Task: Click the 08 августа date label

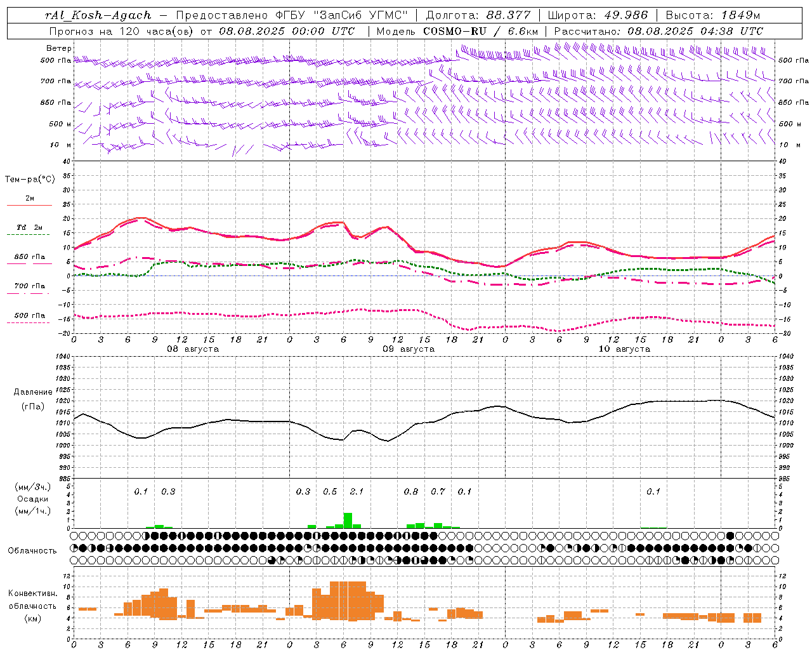Action: (193, 349)
